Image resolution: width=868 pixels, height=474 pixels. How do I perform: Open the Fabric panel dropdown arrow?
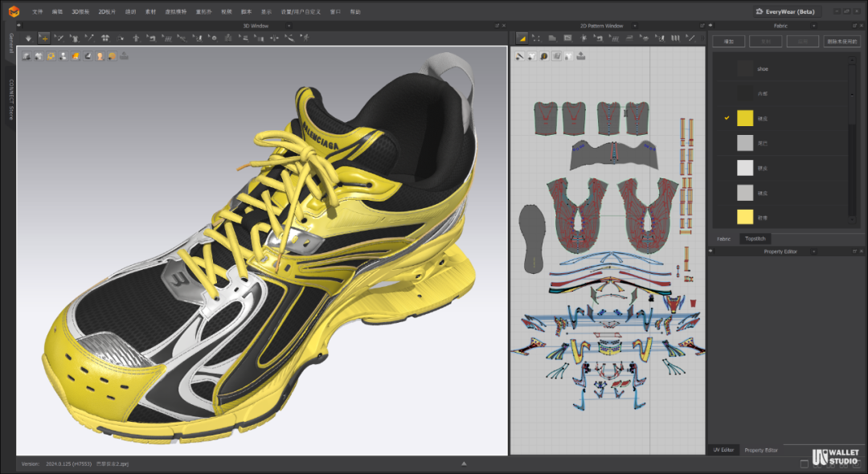[x=813, y=26]
